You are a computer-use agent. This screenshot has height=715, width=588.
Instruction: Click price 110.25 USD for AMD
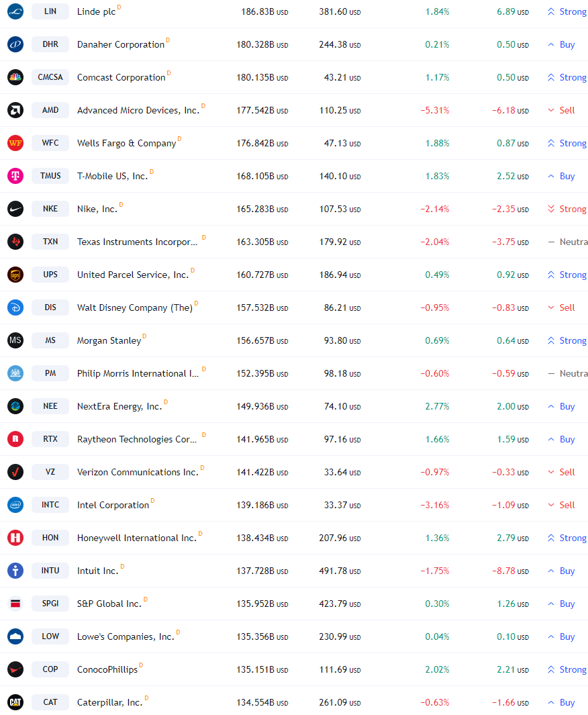pyautogui.click(x=340, y=110)
